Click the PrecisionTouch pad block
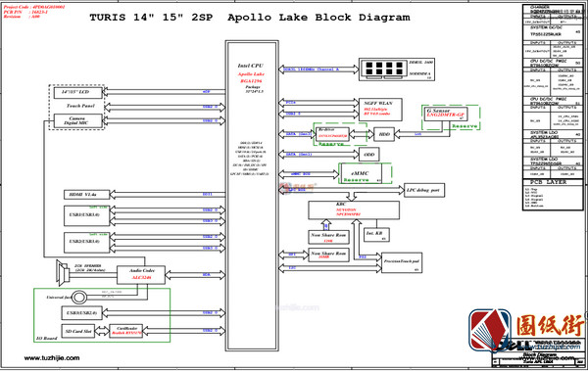 point(402,262)
